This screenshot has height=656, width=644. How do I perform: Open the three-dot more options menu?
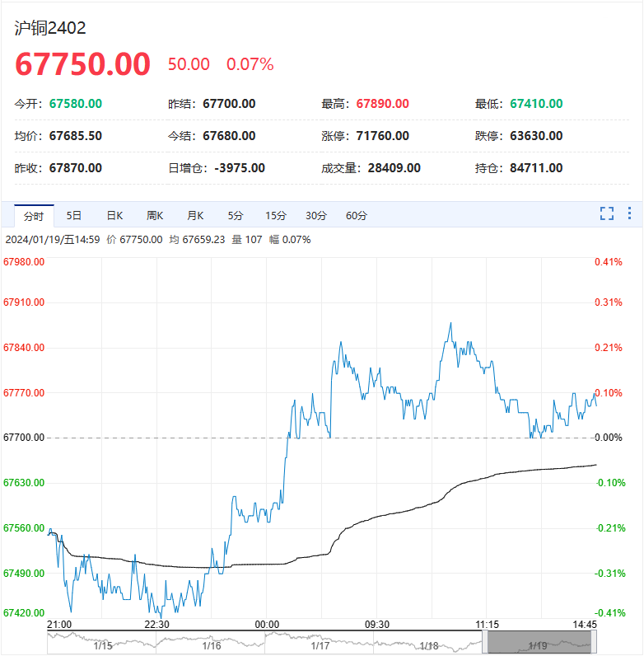(629, 213)
